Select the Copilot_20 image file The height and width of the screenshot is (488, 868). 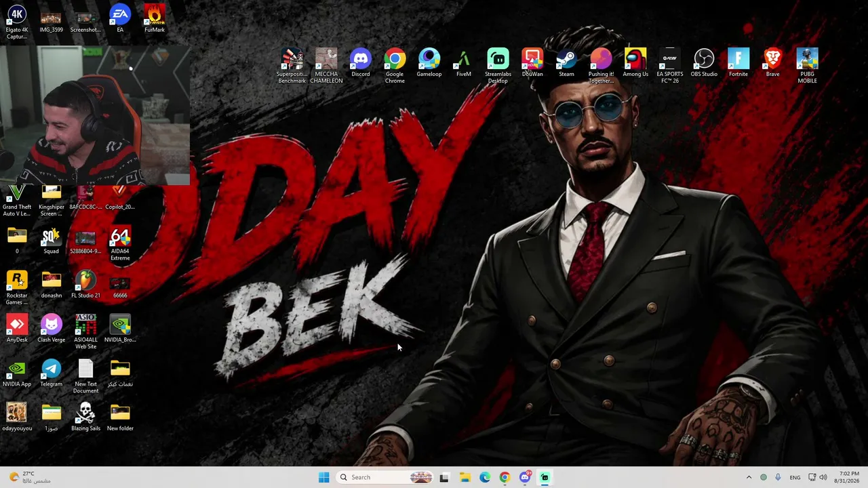click(x=120, y=198)
